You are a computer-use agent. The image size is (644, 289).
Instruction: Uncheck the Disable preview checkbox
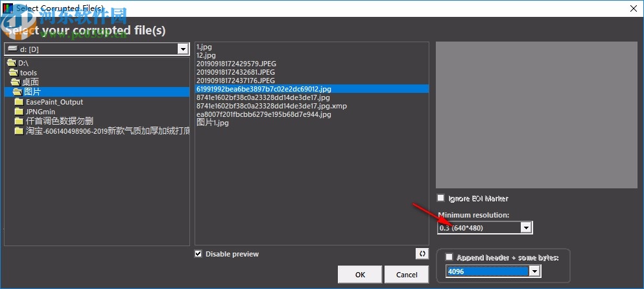(198, 254)
